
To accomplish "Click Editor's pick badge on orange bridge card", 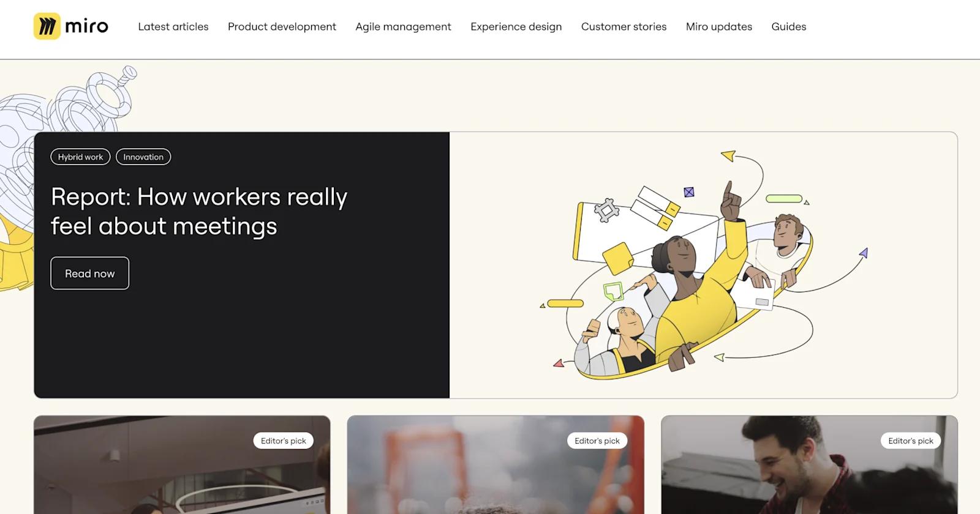I will [597, 441].
